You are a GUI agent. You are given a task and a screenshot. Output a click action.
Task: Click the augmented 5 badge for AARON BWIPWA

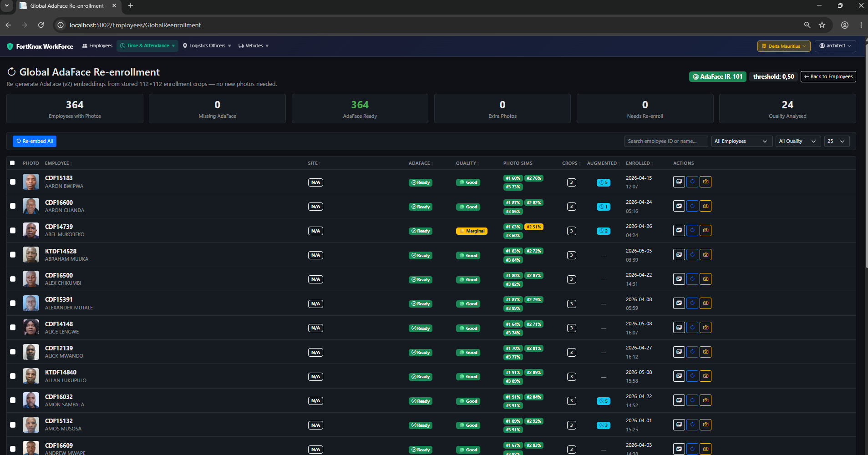604,182
